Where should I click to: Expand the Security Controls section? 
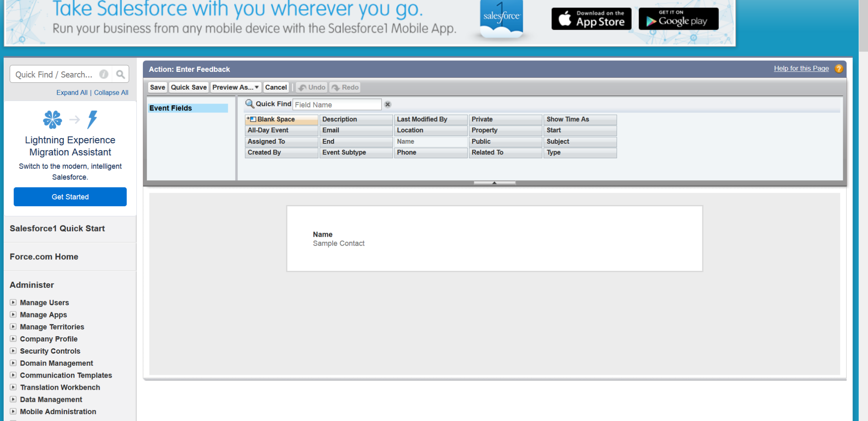tap(13, 351)
